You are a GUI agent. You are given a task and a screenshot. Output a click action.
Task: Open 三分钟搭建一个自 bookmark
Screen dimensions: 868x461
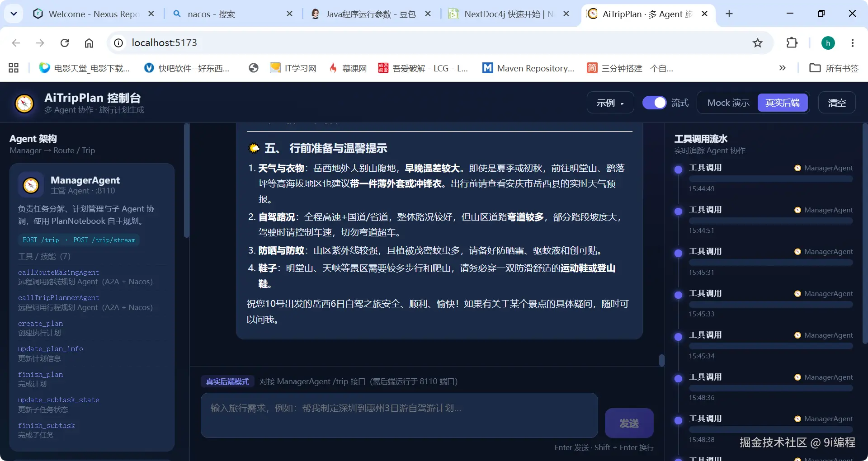click(x=630, y=68)
